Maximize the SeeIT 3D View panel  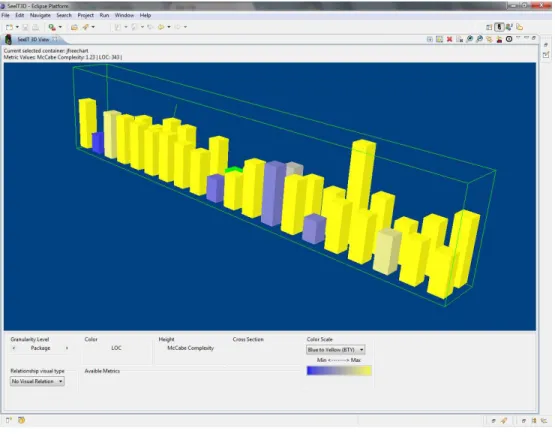pos(534,38)
